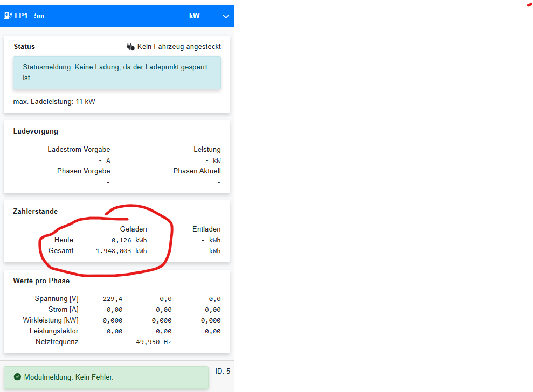Click the charging station icon beside LP1
The height and width of the screenshot is (392, 533).
(x=8, y=16)
